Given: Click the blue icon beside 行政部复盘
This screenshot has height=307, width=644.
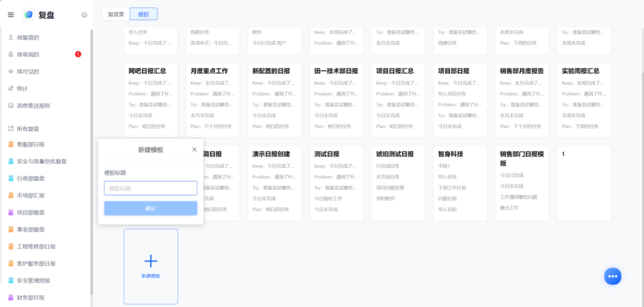Looking at the screenshot, I should pos(10,179).
